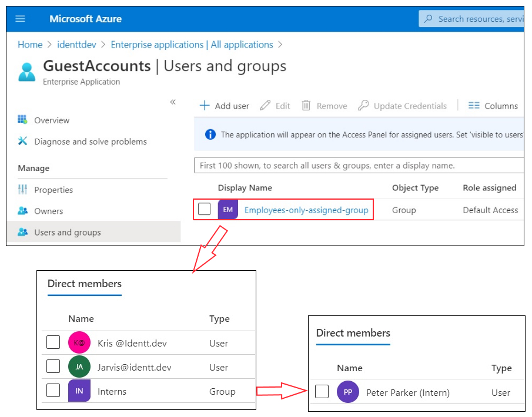The image size is (532, 417).
Task: Click the GuestAccounts enterprise application icon
Action: (x=27, y=72)
